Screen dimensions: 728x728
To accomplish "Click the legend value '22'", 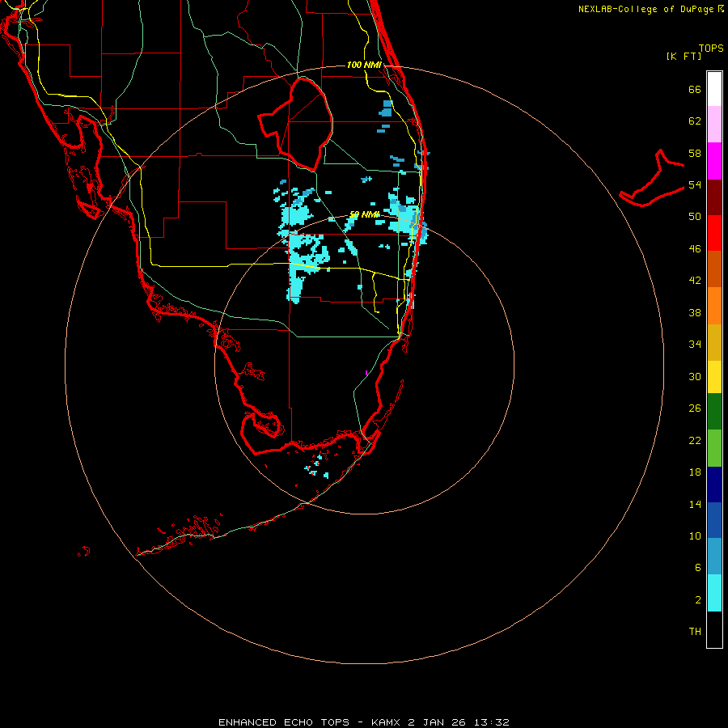I will [695, 440].
